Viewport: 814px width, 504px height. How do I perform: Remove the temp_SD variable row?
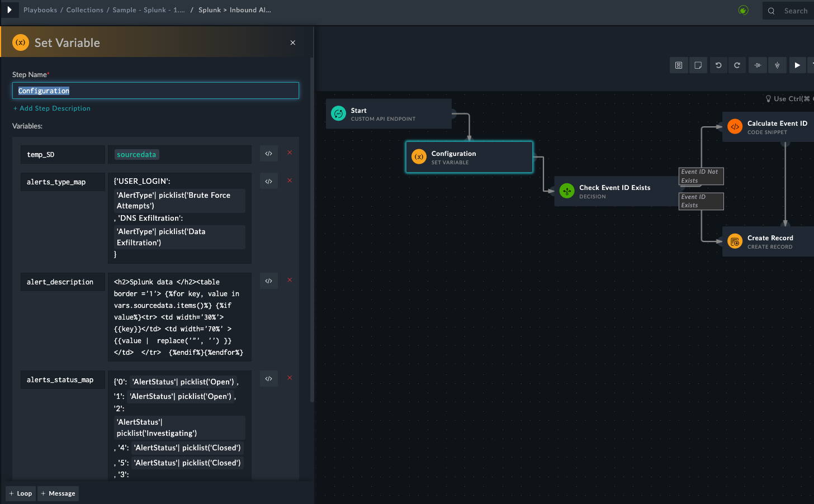[290, 153]
